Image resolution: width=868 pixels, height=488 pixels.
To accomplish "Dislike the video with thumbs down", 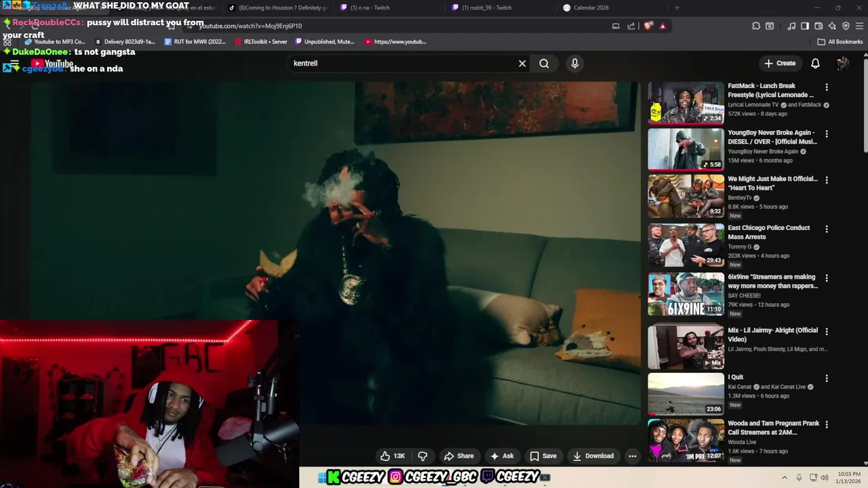I will pos(422,456).
